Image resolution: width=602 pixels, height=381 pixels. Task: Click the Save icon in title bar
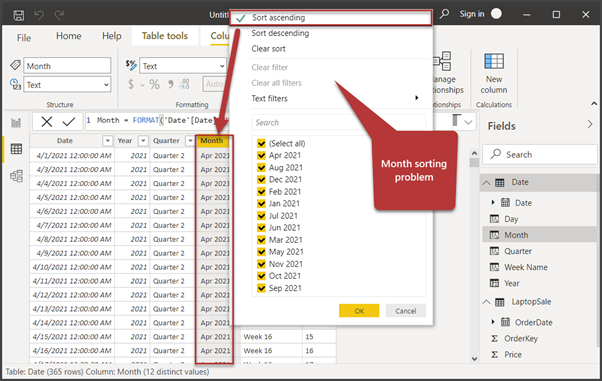18,15
